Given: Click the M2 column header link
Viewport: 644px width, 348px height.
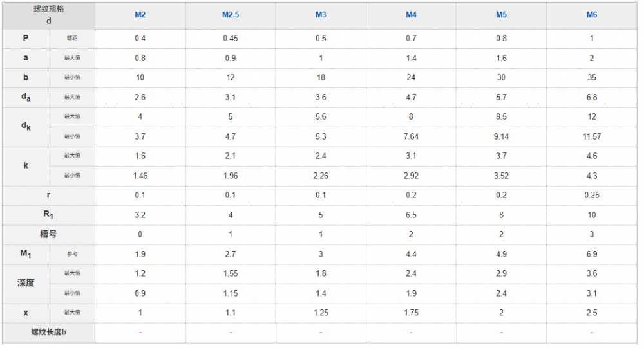Looking at the screenshot, I should click(140, 15).
